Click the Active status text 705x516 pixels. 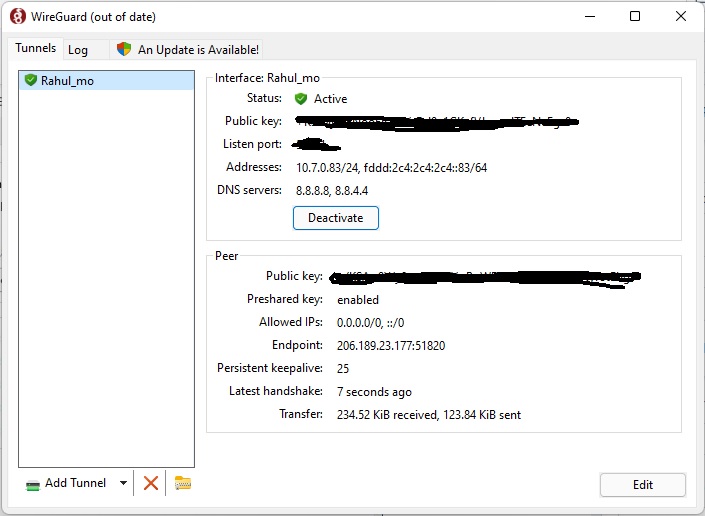[x=330, y=99]
